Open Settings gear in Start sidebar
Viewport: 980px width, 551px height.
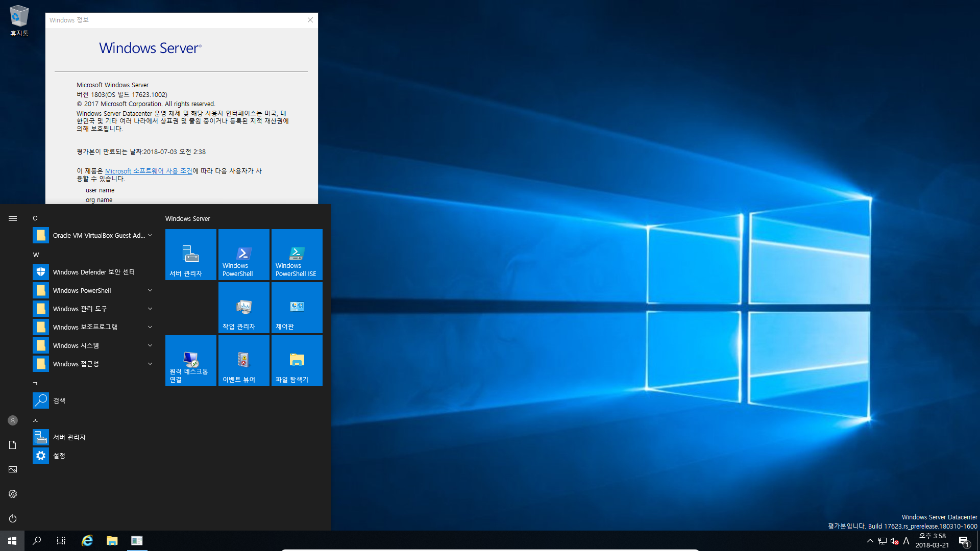[13, 494]
